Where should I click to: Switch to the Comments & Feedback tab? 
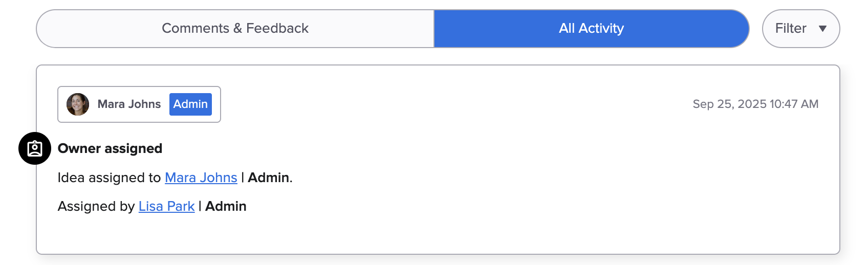[x=235, y=29]
